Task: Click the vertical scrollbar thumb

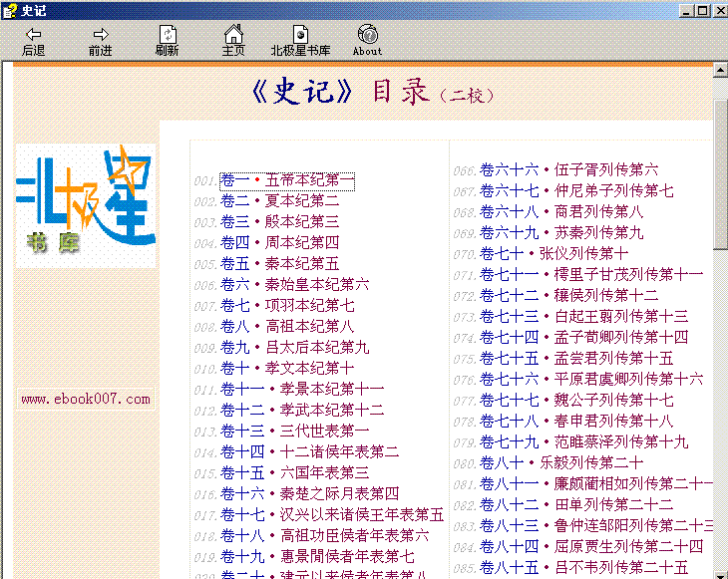Action: [720, 174]
